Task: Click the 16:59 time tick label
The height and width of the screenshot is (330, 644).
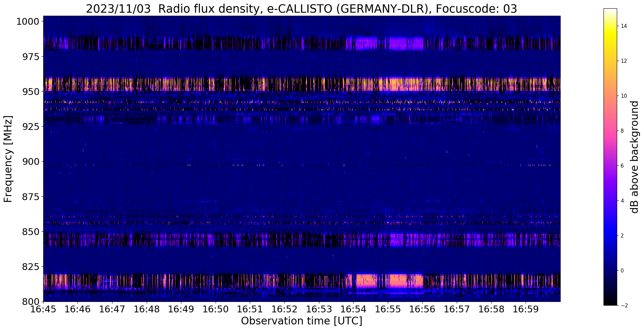Action: tap(526, 309)
